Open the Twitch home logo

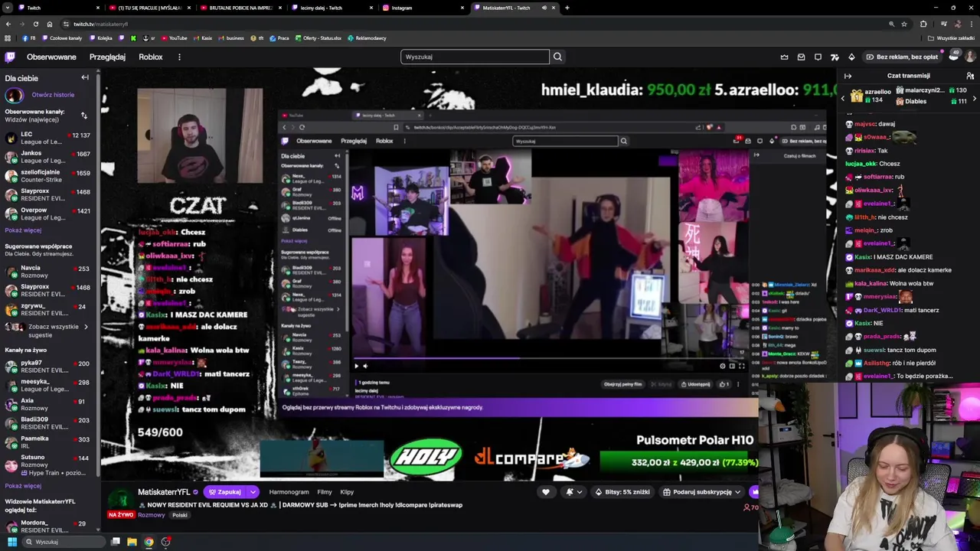tap(10, 57)
